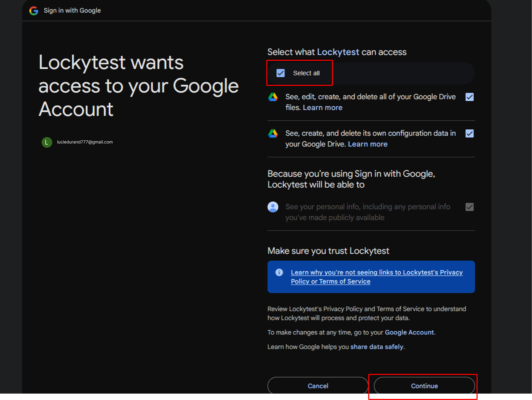Uncheck the configuration data access checkbox
This screenshot has width=532, height=400.
coord(469,134)
